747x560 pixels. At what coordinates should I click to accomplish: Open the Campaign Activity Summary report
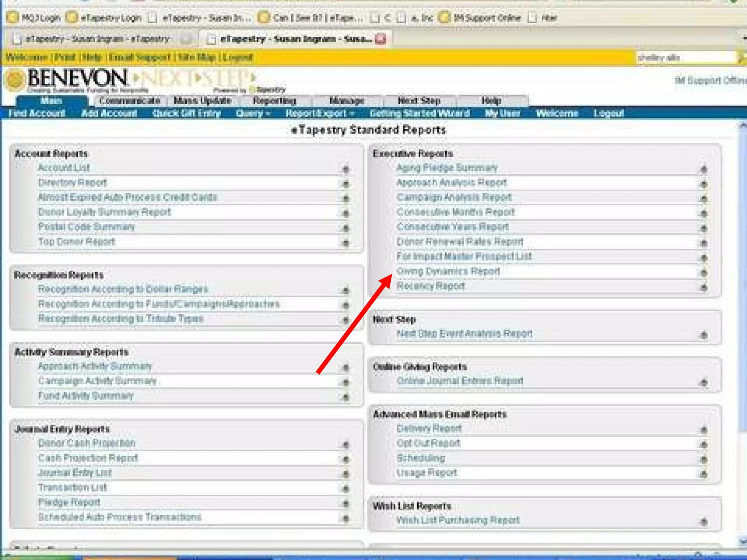coord(97,381)
